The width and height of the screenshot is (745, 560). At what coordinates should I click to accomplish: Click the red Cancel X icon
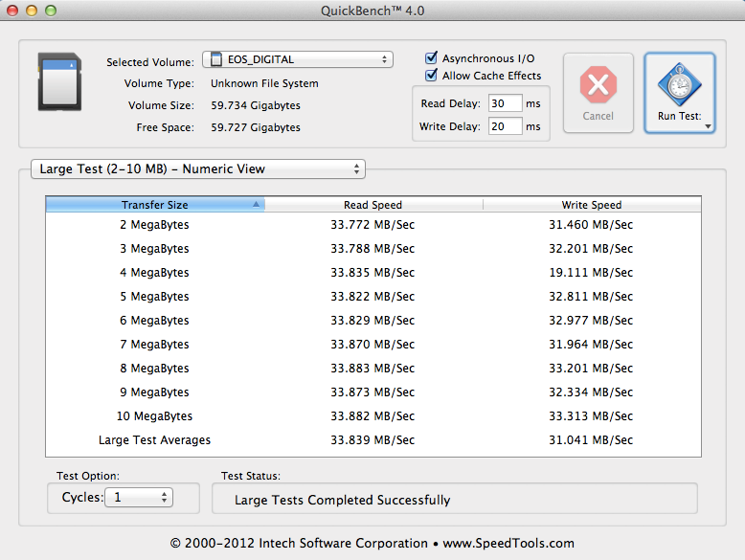pos(598,85)
